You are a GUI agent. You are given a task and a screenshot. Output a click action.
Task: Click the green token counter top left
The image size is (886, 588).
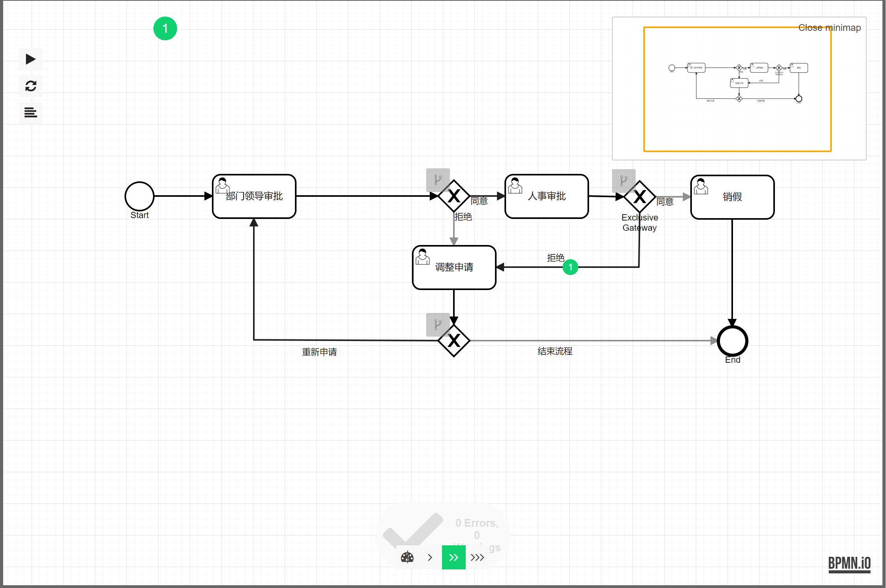tap(165, 28)
